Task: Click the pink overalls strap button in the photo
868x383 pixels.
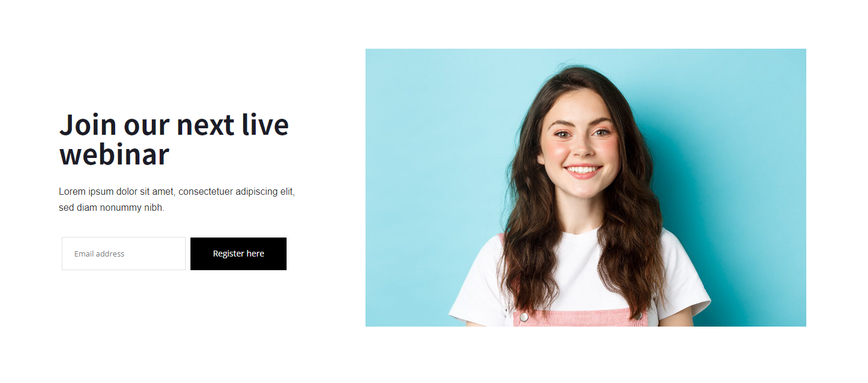Action: (524, 317)
